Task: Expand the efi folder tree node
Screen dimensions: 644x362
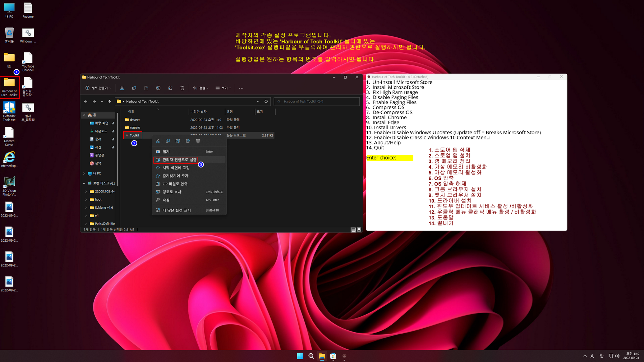Action: point(86,216)
